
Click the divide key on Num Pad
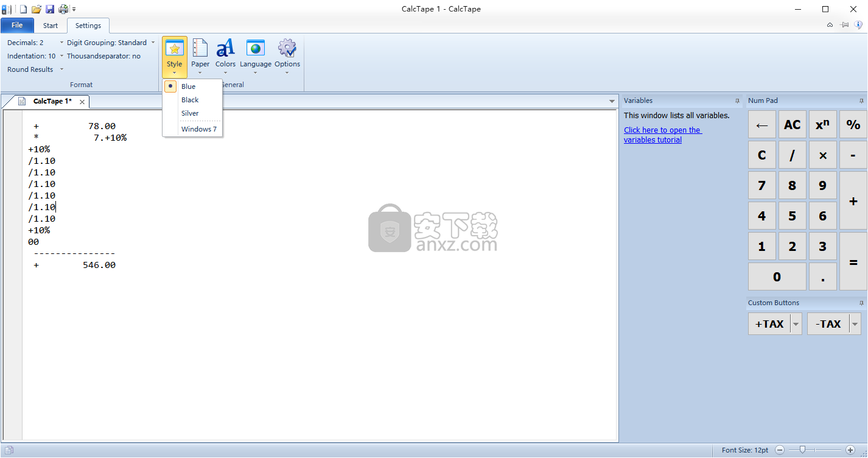click(x=792, y=155)
